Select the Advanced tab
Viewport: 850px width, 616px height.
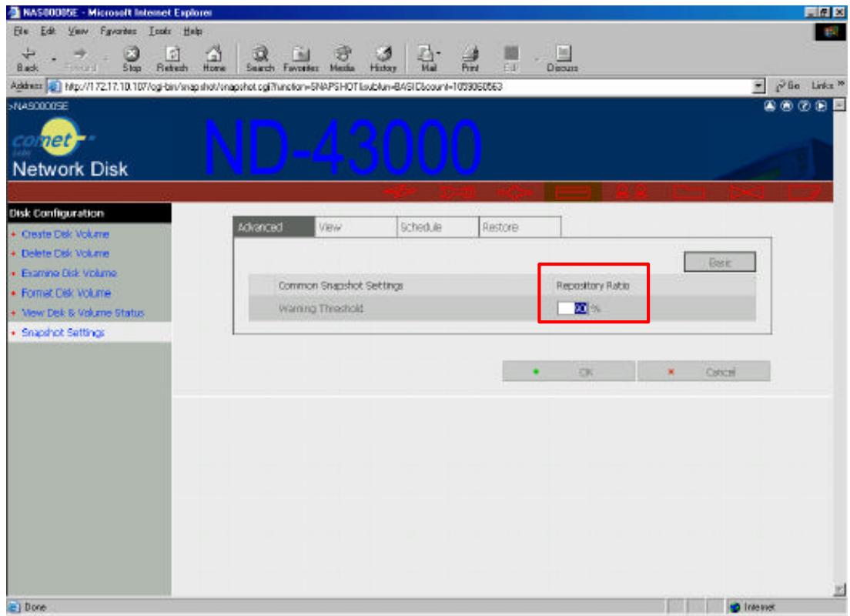(274, 227)
